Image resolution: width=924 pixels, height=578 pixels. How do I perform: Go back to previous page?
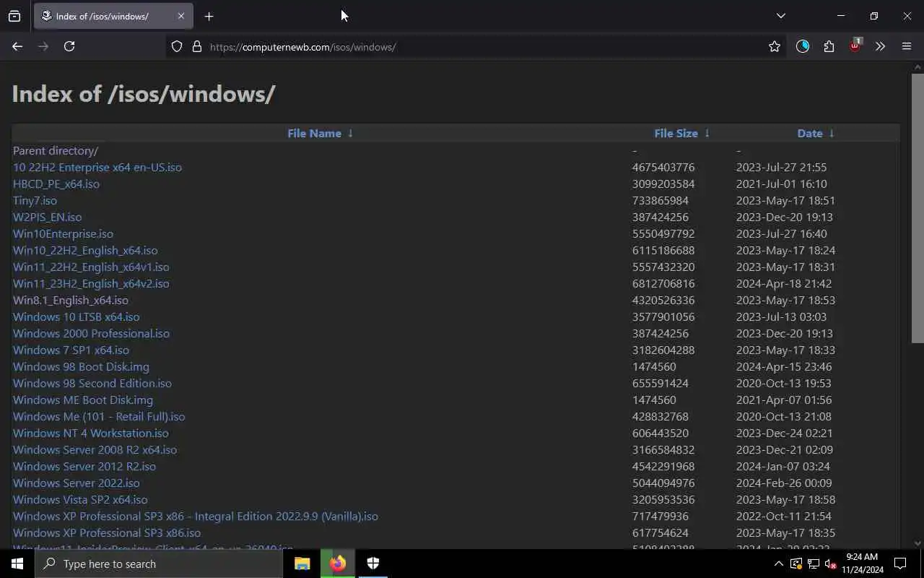coord(17,46)
